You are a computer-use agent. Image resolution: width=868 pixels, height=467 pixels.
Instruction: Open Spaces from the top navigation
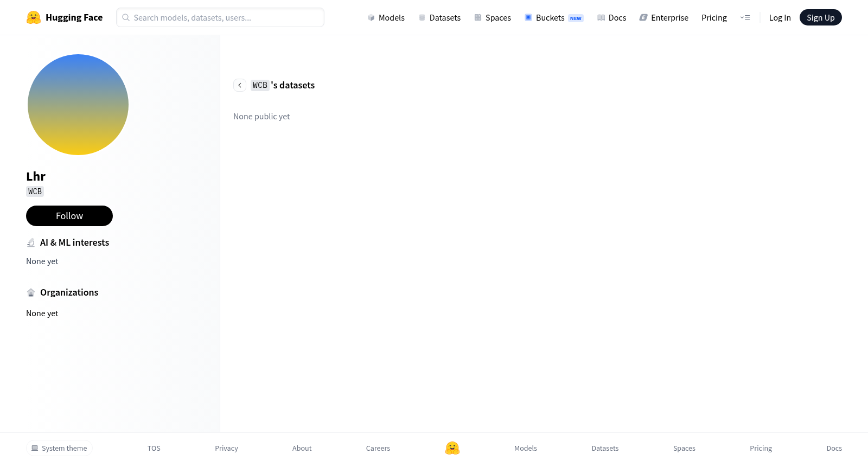tap(493, 17)
